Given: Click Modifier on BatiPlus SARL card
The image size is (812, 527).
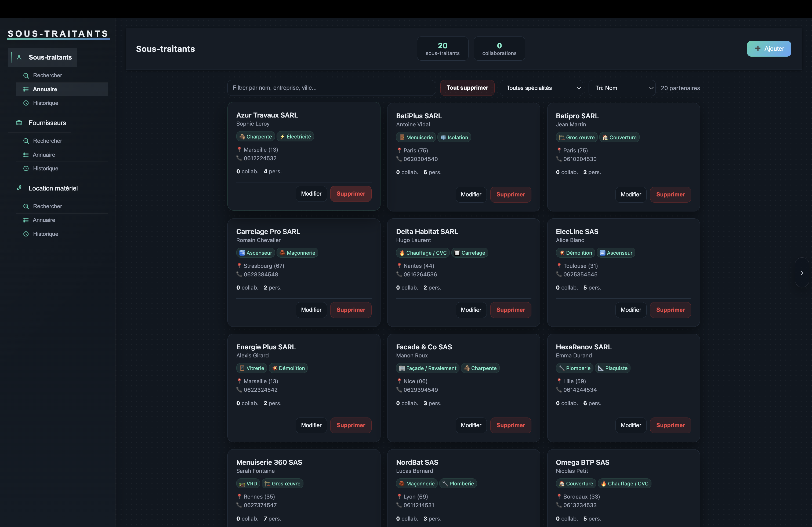Looking at the screenshot, I should [x=471, y=194].
